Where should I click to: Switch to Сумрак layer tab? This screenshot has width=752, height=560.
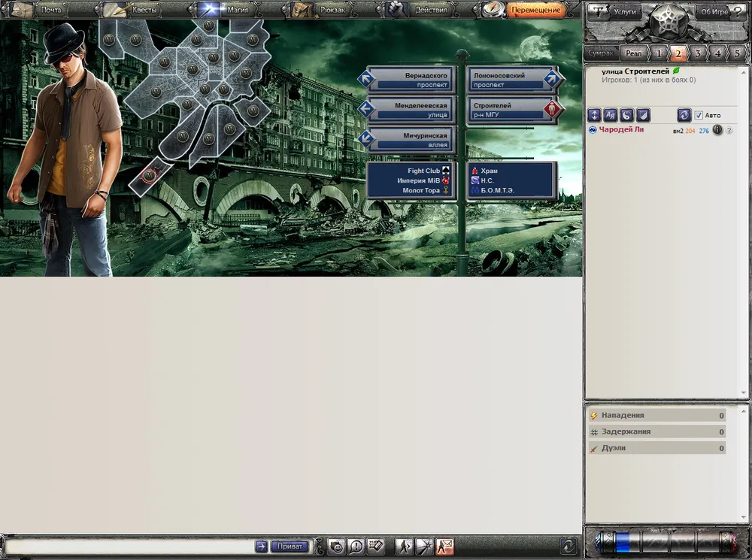(x=601, y=53)
